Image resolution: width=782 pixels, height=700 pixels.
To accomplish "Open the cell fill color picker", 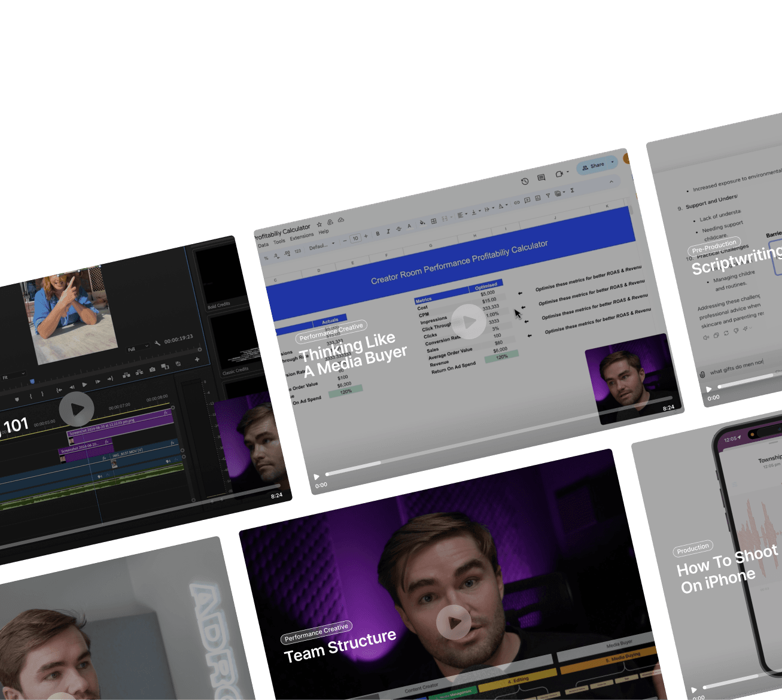I will click(x=422, y=223).
